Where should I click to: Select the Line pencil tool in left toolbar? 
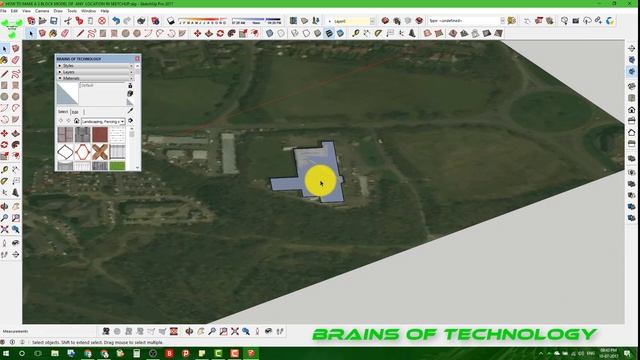point(4,74)
